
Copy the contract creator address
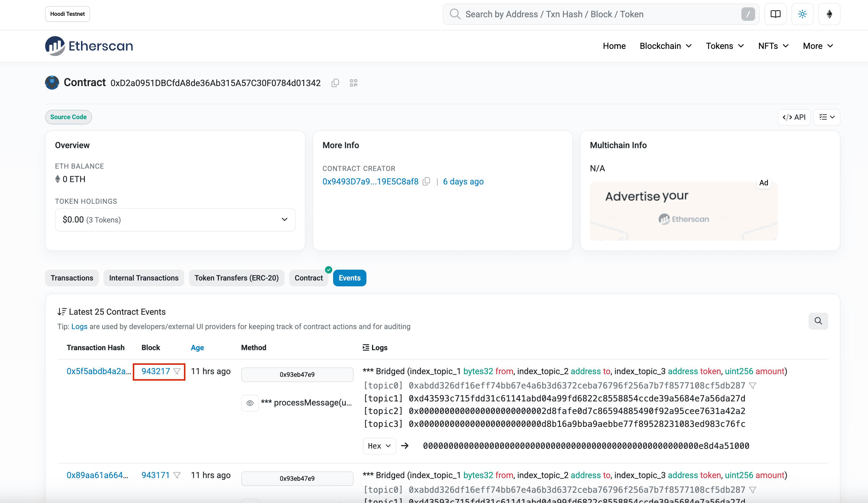coord(426,181)
